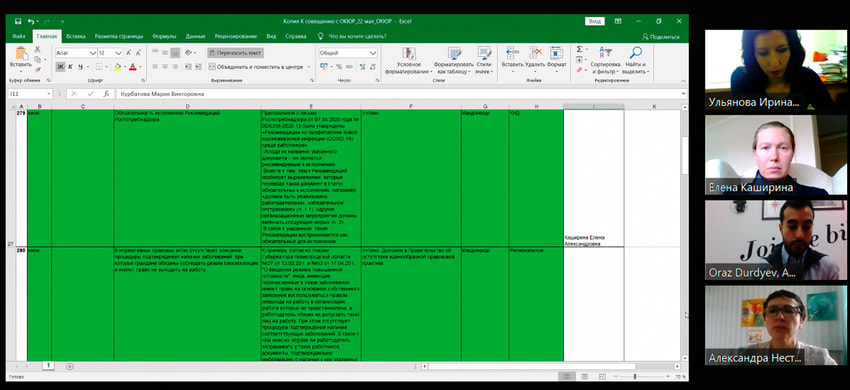850x390 pixels.
Task: Apply yellow fill color to the cell
Action: tap(117, 67)
